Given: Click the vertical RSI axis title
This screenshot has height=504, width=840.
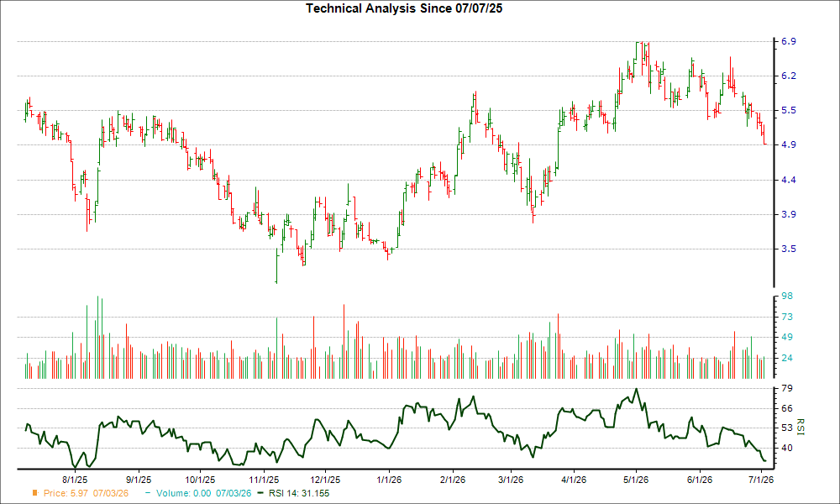Looking at the screenshot, I should pyautogui.click(x=801, y=427).
